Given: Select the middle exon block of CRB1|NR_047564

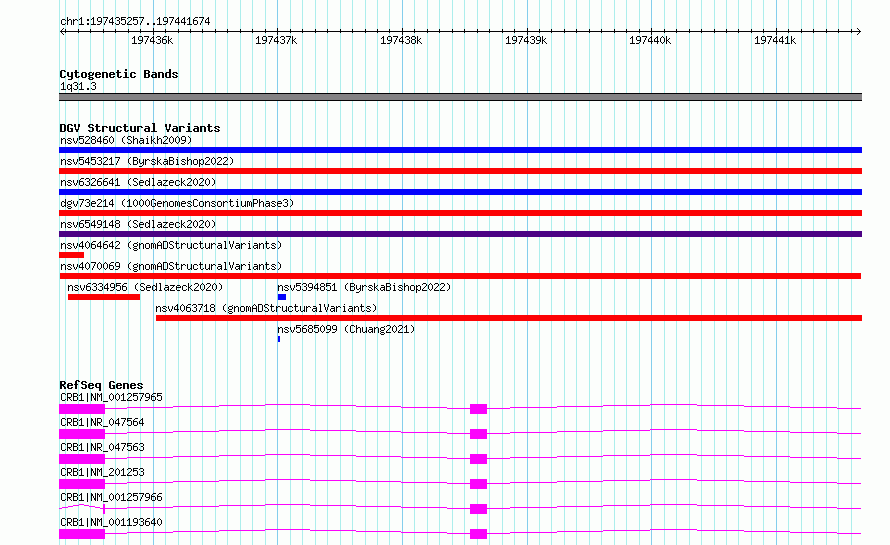Looking at the screenshot, I should point(478,434).
